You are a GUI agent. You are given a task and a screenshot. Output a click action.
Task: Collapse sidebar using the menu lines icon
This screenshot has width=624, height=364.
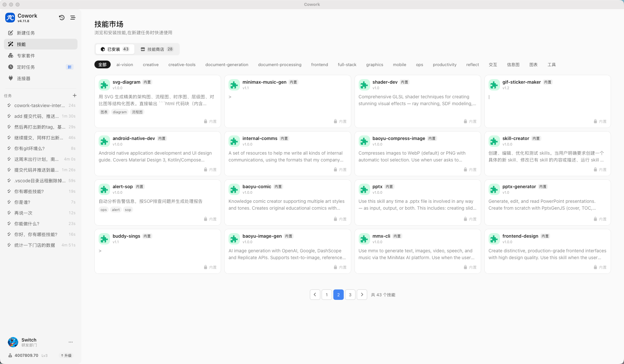click(73, 18)
